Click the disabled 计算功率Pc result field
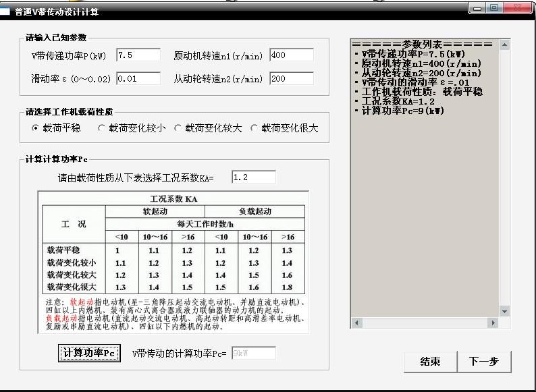Image resolution: width=536 pixels, height=392 pixels. [254, 353]
